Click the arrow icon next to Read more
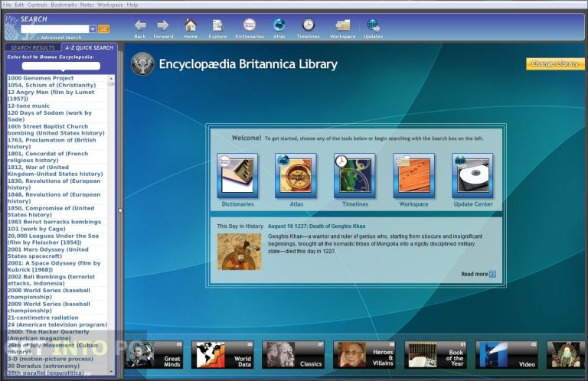588x381 pixels. click(493, 274)
